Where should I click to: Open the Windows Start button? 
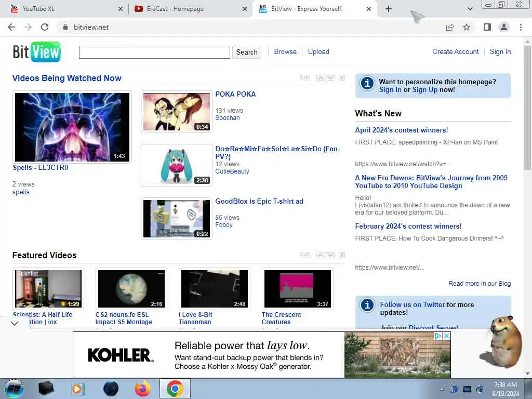(14, 389)
